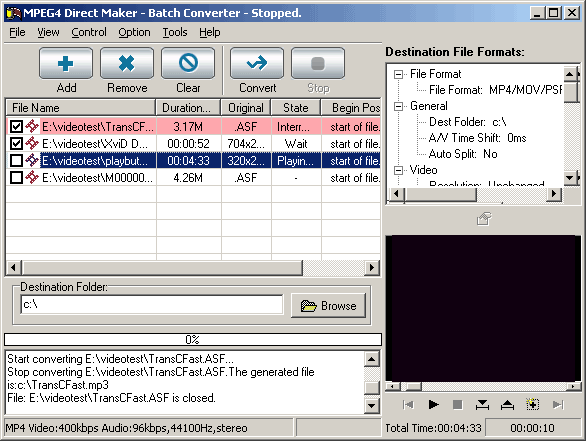586x441 pixels.
Task: Click the Browse button
Action: (x=328, y=306)
